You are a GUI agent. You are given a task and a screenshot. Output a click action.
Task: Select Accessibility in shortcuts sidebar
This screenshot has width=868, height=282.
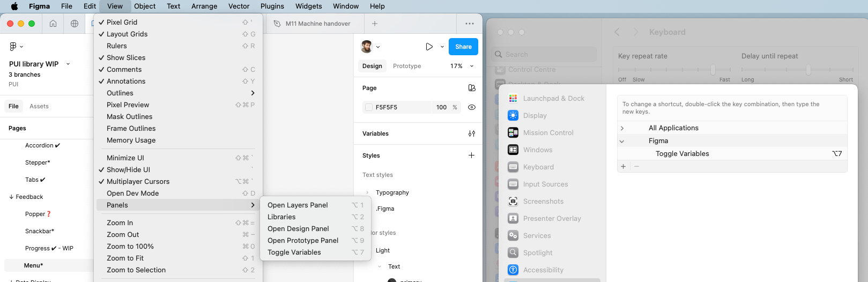536,270
